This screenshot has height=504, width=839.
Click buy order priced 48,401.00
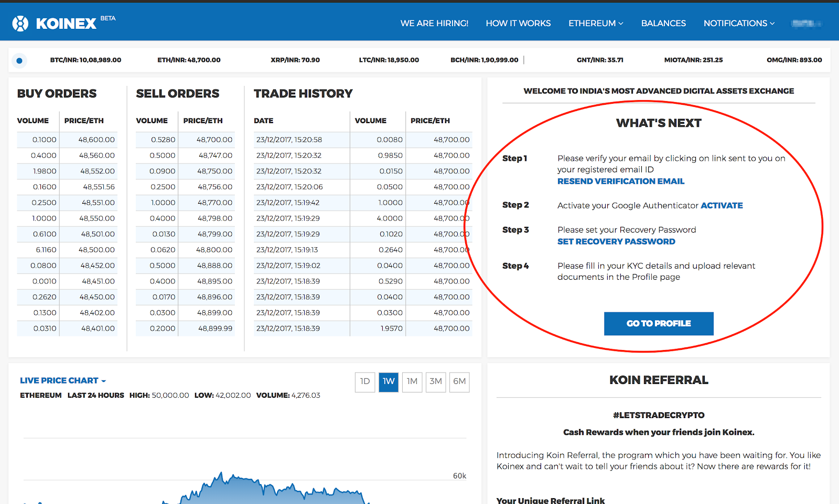pos(98,328)
